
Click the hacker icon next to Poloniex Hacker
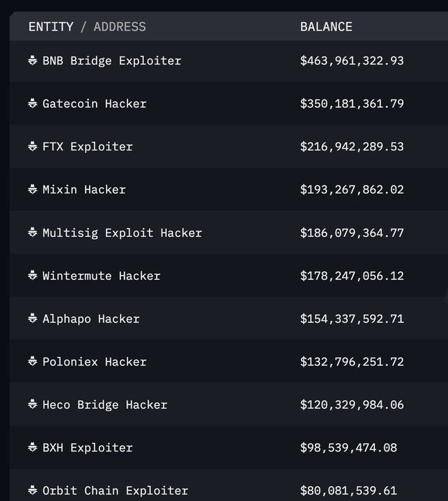pyautogui.click(x=33, y=361)
